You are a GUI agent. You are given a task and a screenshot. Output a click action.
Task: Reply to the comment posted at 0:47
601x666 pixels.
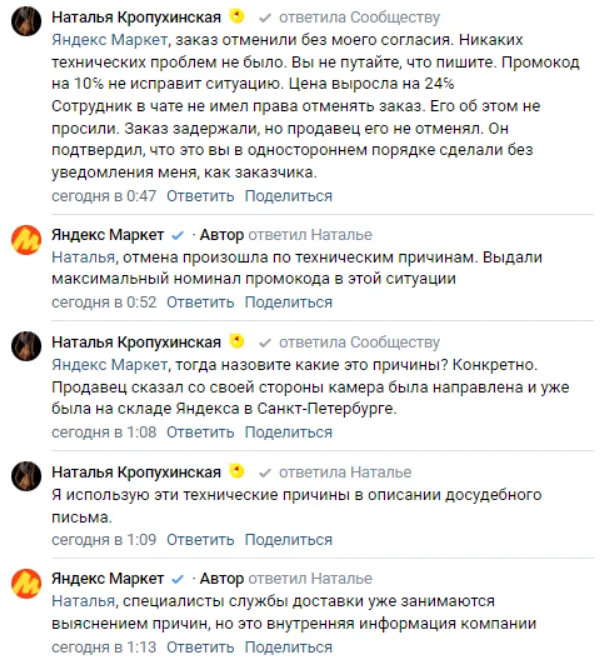click(x=200, y=195)
